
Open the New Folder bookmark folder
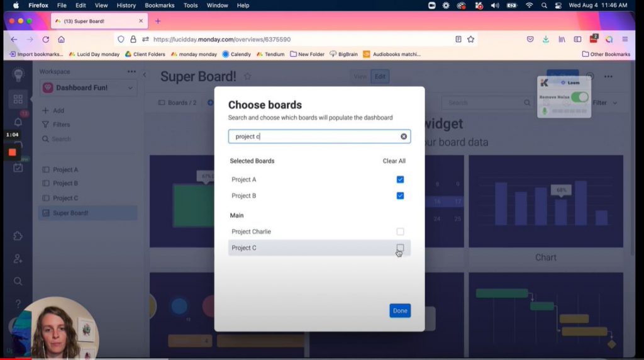[307, 54]
